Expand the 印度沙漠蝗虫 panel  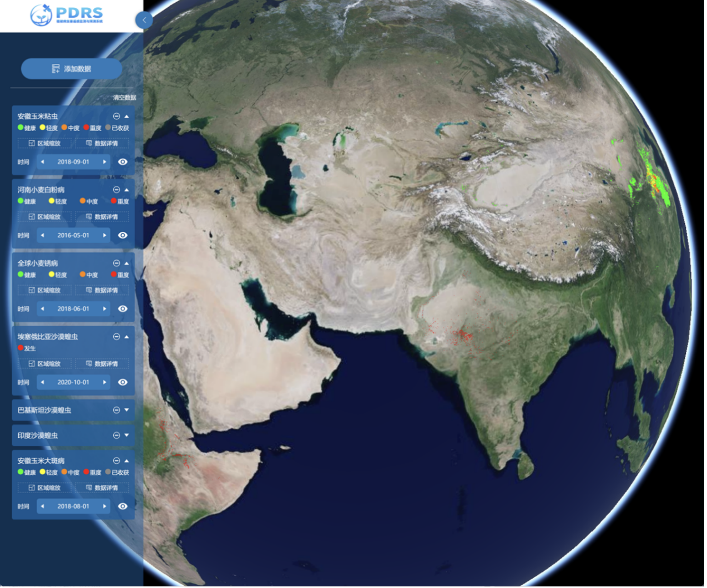point(125,436)
